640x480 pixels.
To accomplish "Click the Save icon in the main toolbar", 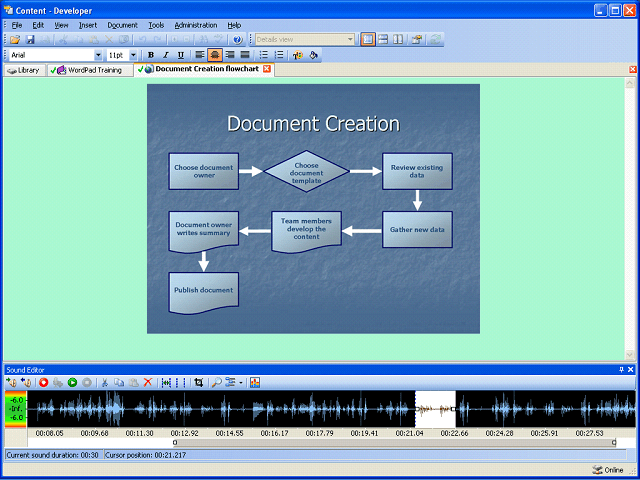I will tap(30, 39).
